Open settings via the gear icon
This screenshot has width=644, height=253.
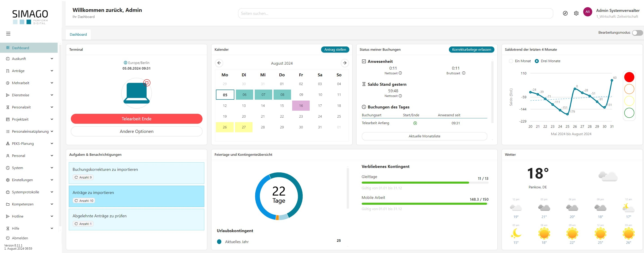click(x=576, y=13)
